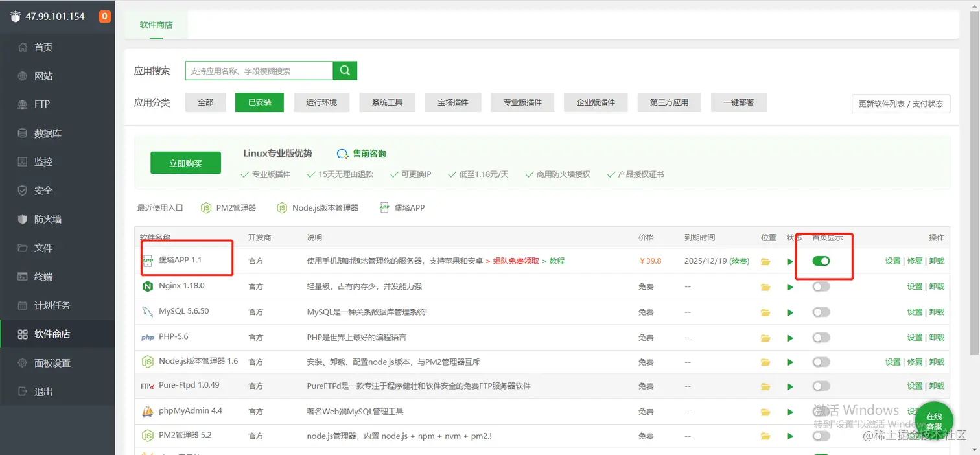Click 设置 for Nginx row
Viewport: 980px width, 455px height.
pos(915,286)
